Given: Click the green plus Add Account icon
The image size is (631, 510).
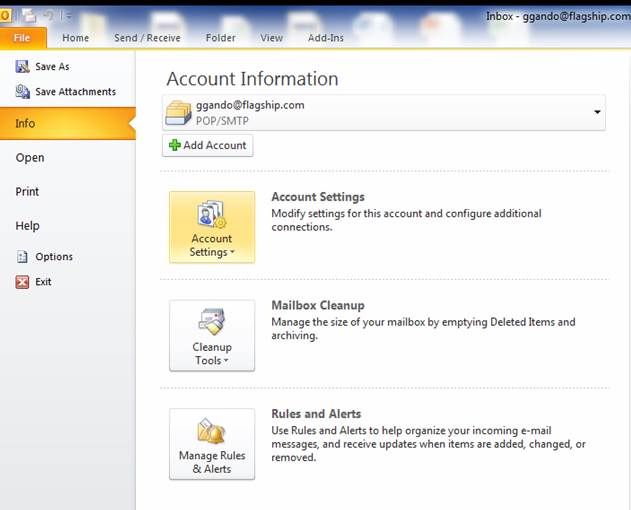Looking at the screenshot, I should click(x=175, y=145).
